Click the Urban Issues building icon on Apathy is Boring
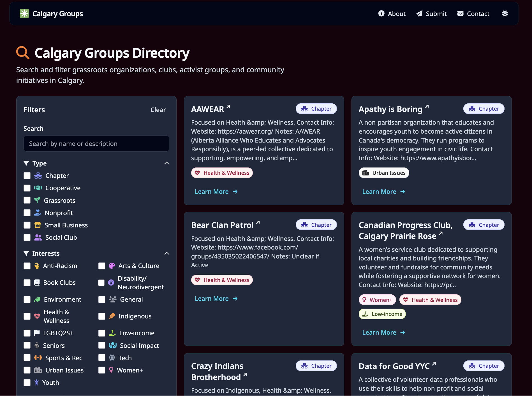 tap(366, 173)
